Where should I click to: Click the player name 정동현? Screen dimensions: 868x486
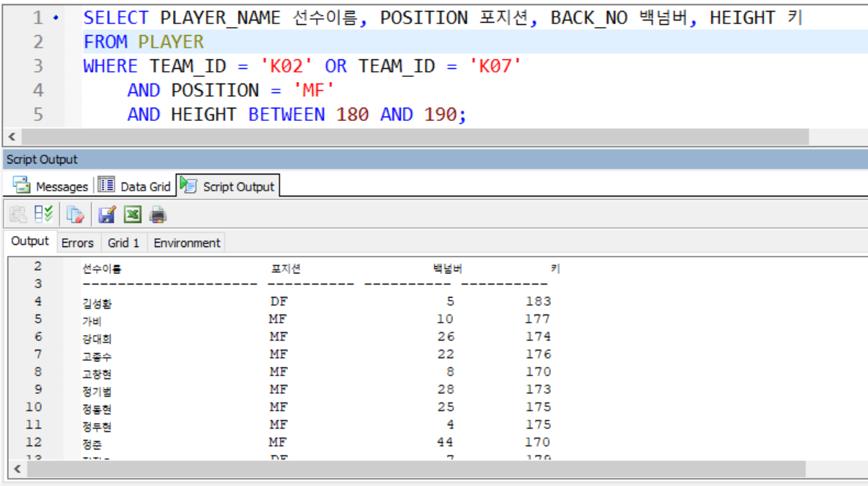click(x=97, y=409)
